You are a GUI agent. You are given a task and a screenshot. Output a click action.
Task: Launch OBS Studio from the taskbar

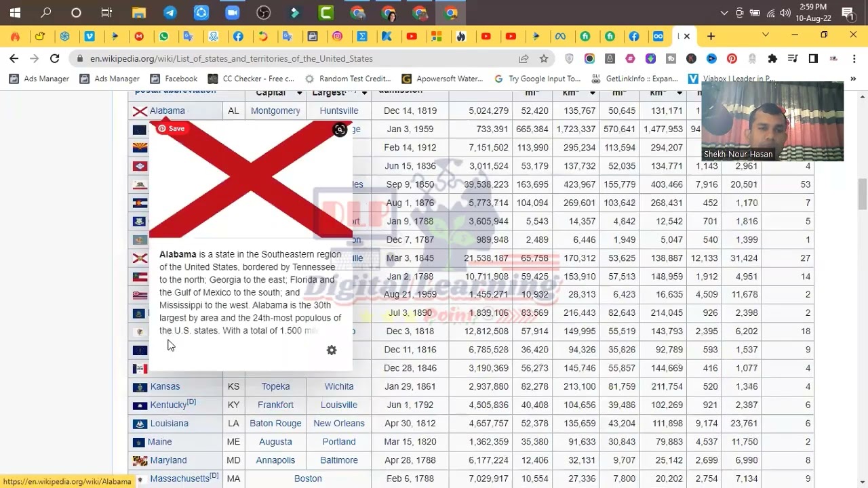click(x=264, y=12)
